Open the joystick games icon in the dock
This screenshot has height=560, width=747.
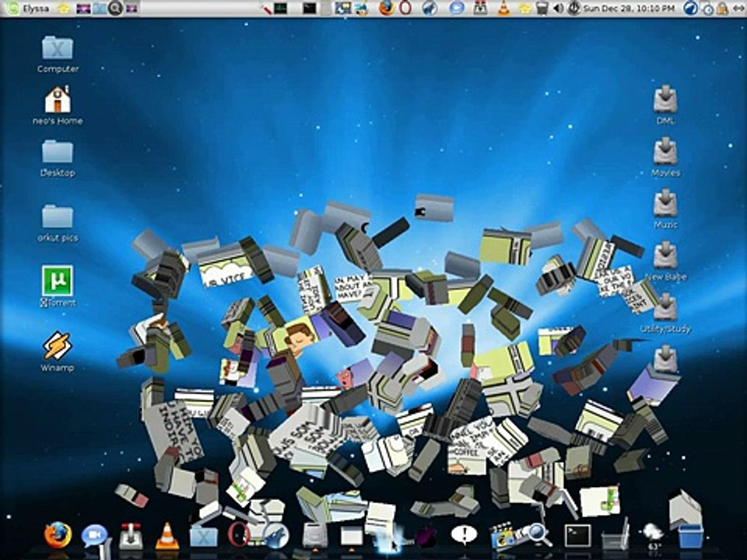coord(131,535)
